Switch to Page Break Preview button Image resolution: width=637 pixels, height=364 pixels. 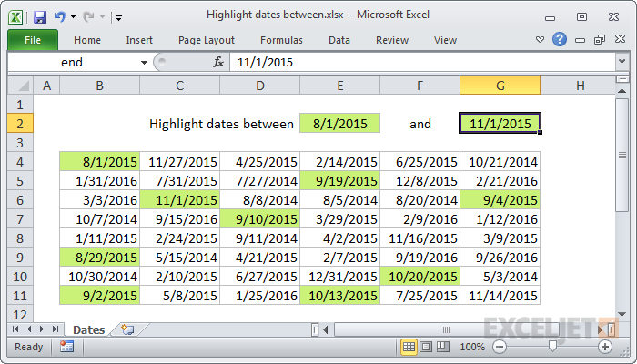click(x=443, y=347)
